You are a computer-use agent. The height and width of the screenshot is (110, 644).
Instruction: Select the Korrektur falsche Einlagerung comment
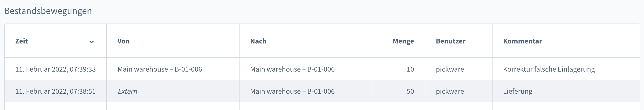[549, 69]
